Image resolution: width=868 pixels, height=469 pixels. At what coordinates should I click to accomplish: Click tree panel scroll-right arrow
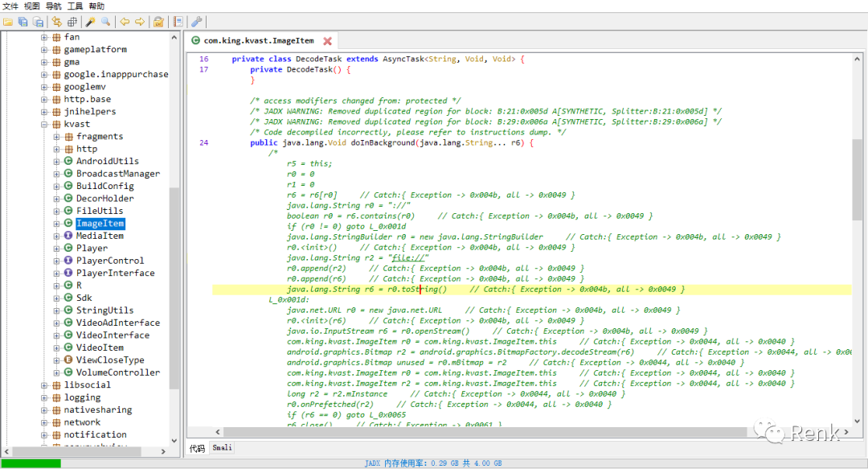pos(163,452)
